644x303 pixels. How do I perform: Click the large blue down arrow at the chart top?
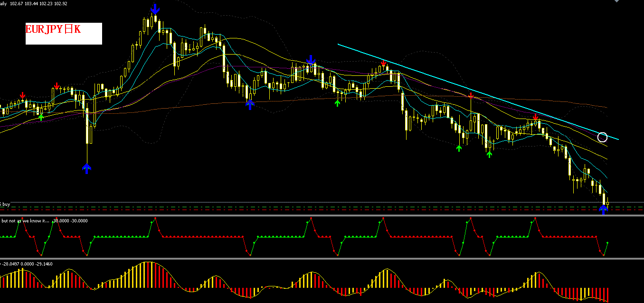(155, 9)
